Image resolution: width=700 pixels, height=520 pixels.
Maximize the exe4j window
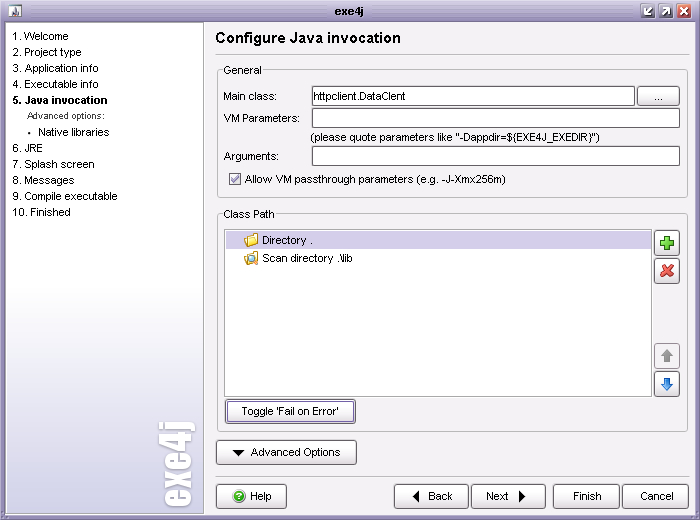click(666, 11)
